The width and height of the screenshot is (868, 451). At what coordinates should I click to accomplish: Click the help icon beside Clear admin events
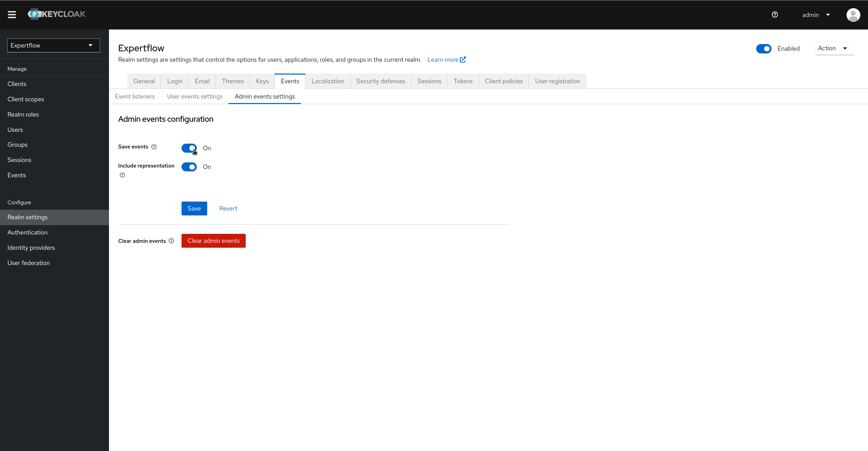(x=171, y=240)
